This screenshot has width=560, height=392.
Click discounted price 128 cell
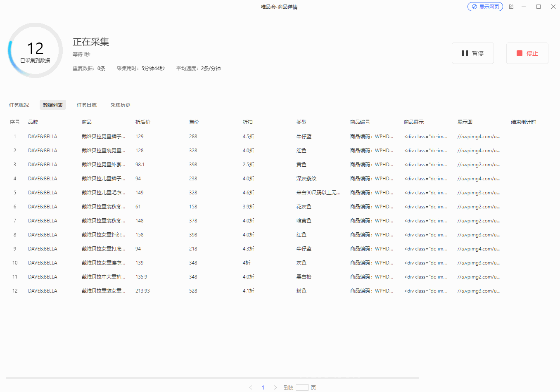tap(140, 151)
